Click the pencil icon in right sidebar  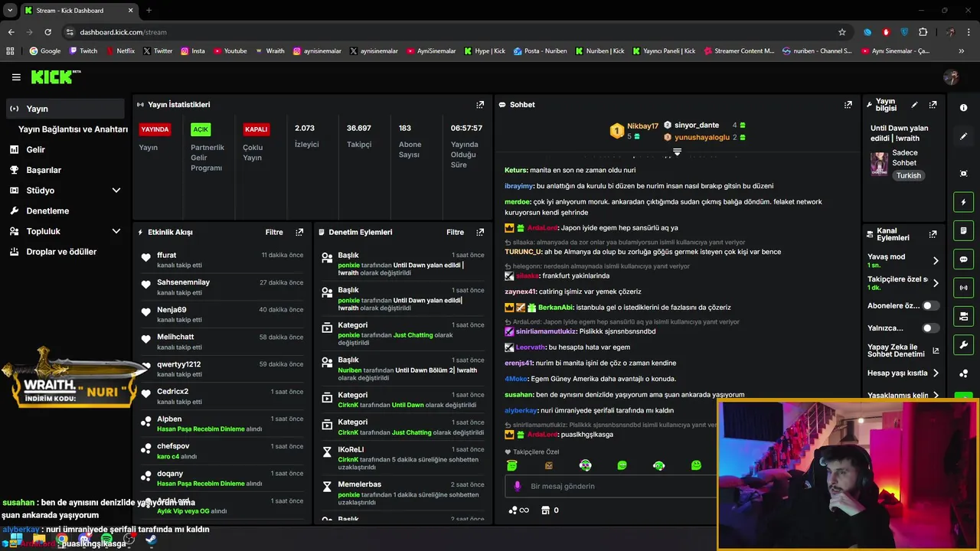(963, 136)
